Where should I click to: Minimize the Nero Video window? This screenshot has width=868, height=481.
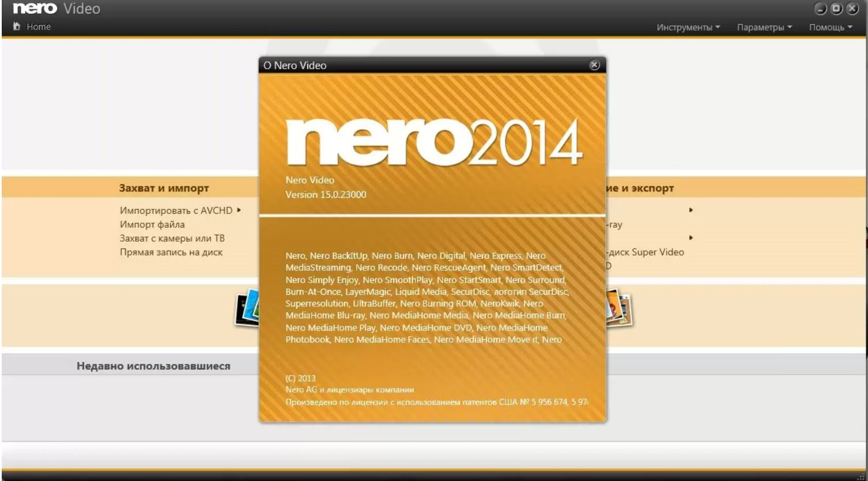(x=821, y=9)
